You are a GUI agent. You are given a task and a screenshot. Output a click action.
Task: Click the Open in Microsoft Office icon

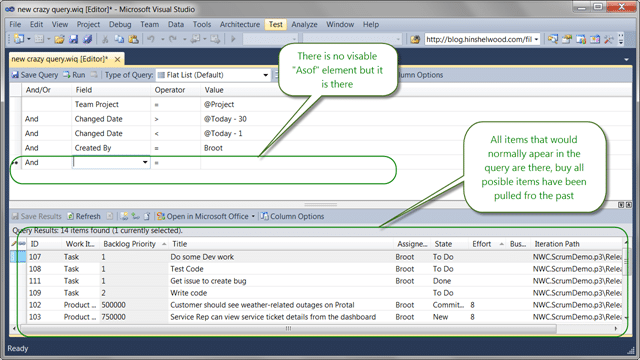(161, 216)
